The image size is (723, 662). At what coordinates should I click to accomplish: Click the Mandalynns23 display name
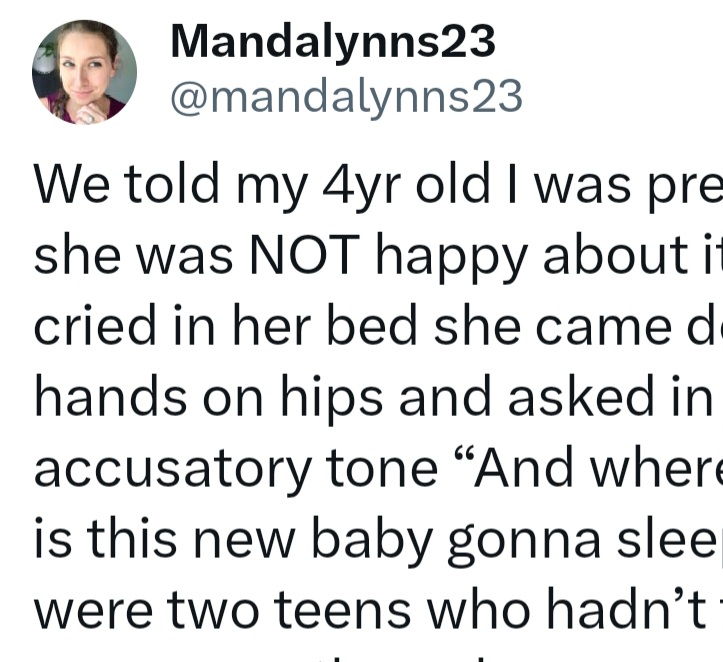pyautogui.click(x=333, y=42)
